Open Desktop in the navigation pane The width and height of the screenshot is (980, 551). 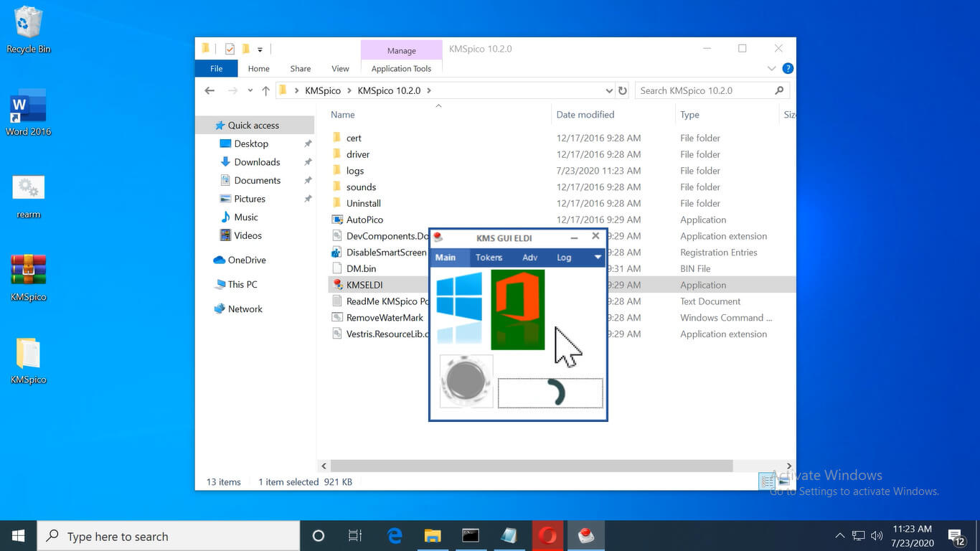pos(251,143)
